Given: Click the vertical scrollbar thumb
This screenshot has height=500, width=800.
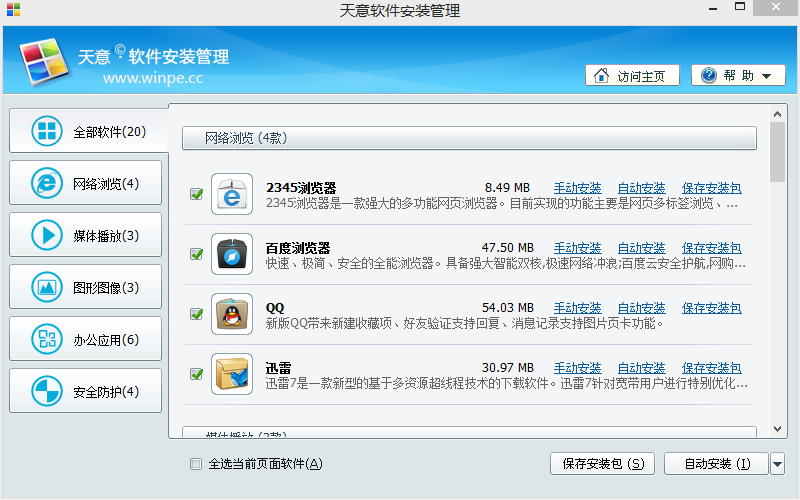Looking at the screenshot, I should [778, 152].
